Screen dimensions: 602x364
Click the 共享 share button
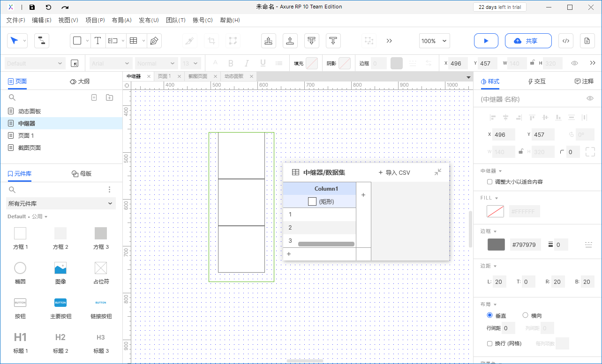528,41
